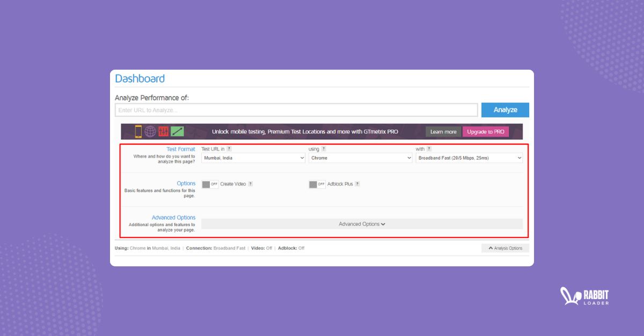Open the test location dropdown showing Mumbai, India
The image size is (644, 336).
pyautogui.click(x=252, y=158)
